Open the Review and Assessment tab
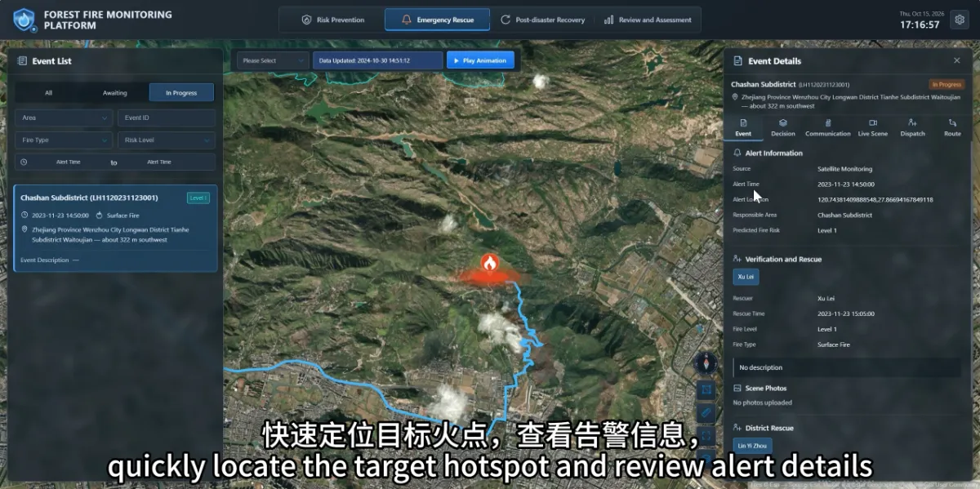The width and height of the screenshot is (980, 489). pyautogui.click(x=648, y=20)
